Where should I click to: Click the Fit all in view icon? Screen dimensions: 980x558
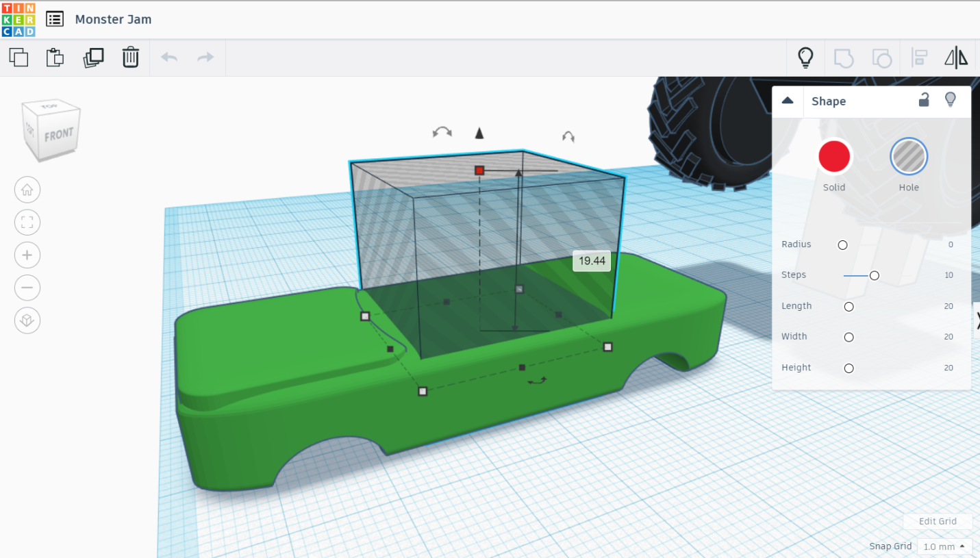pos(27,223)
